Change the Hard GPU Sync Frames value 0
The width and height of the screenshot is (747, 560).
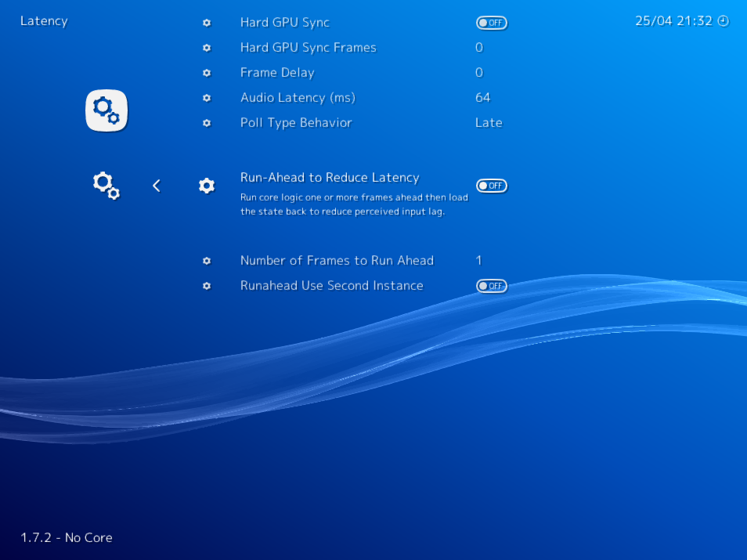pos(478,48)
